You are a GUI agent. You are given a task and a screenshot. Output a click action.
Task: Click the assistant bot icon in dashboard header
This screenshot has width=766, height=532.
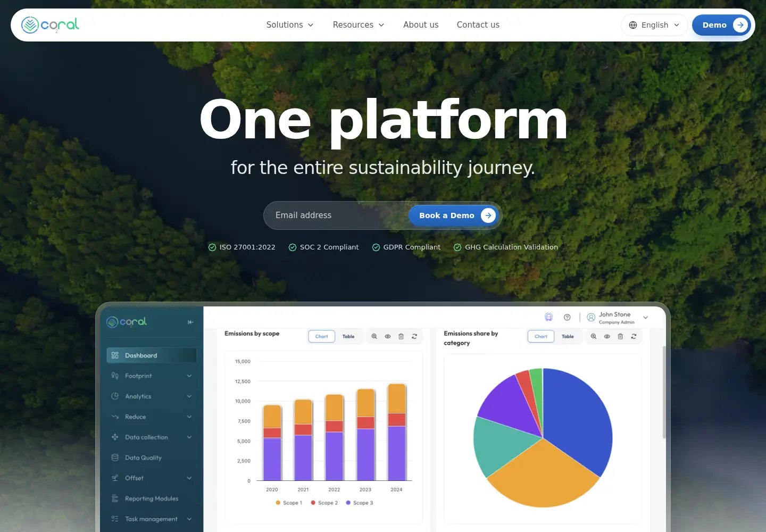click(x=548, y=317)
